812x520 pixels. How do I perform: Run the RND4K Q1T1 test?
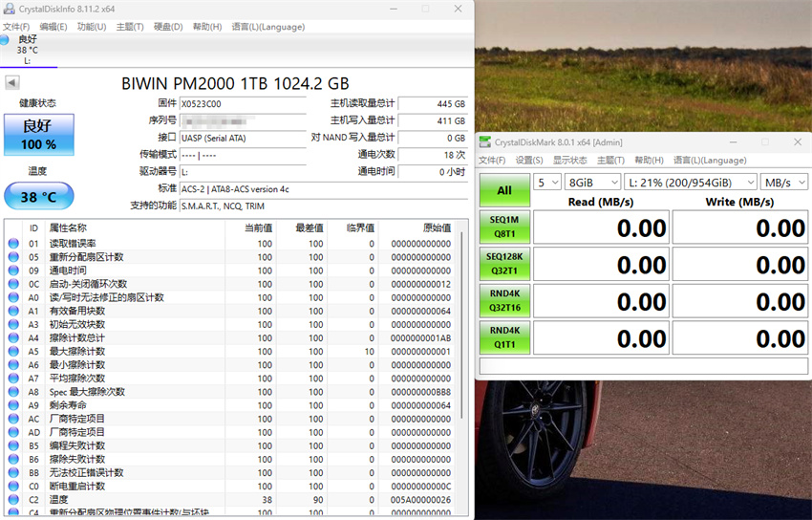point(504,337)
